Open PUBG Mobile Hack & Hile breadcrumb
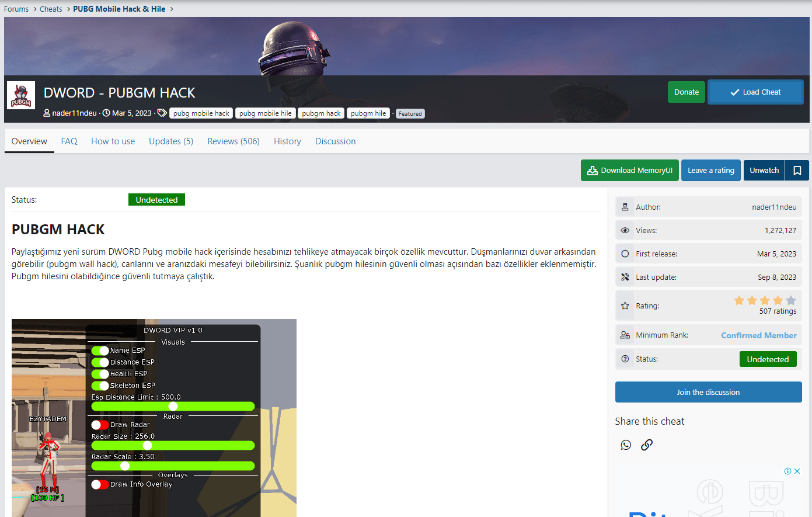Viewport: 812px width, 517px height. point(119,9)
